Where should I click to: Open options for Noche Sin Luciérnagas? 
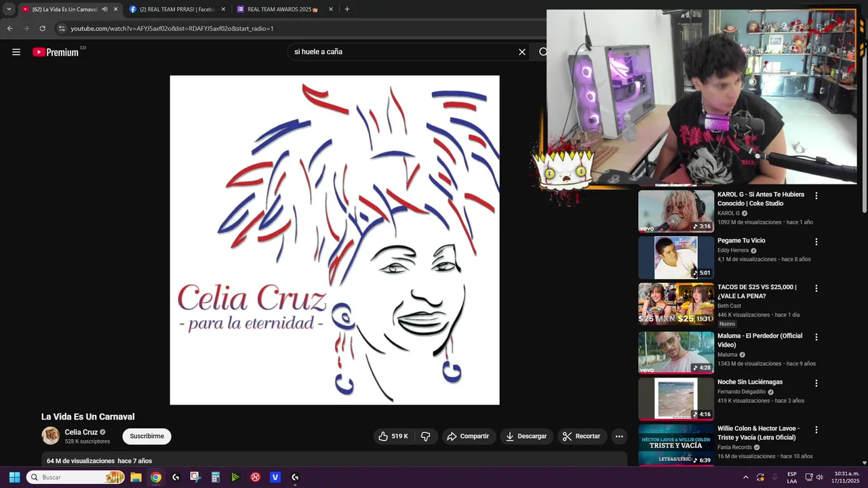816,384
